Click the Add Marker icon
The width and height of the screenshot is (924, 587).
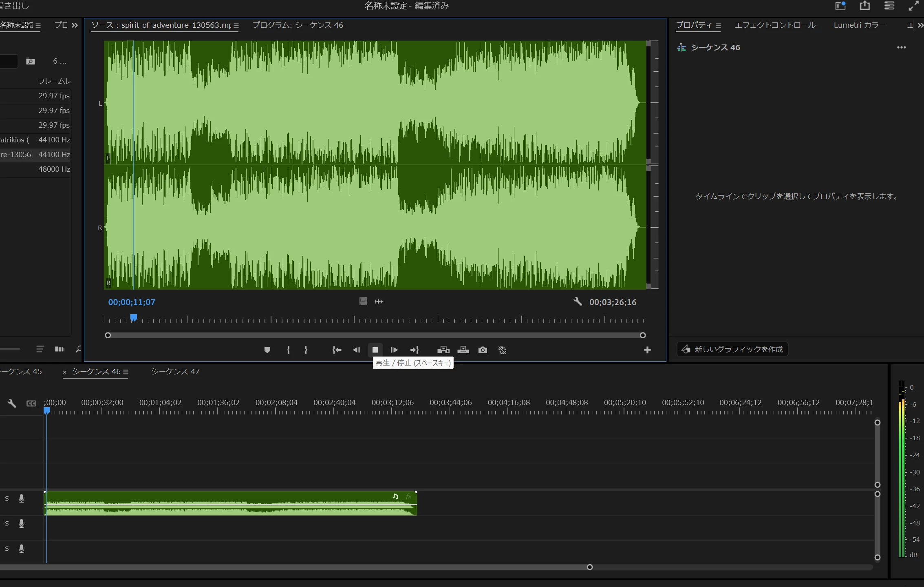267,350
